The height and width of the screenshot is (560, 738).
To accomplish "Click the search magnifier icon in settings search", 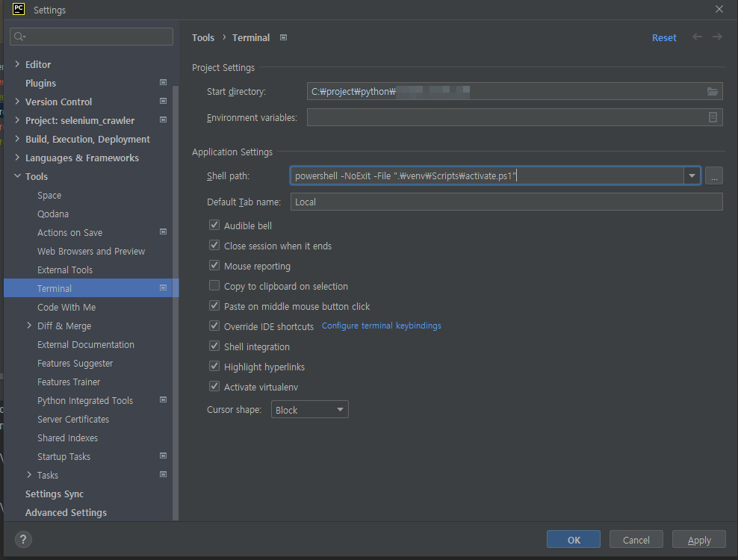I will coord(19,37).
